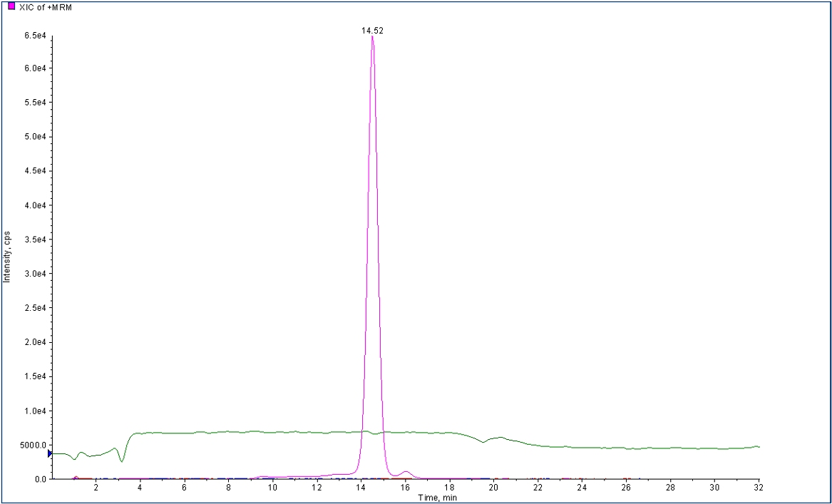
Task: Click the blue triangle marker on the y-axis
Action: 50,453
